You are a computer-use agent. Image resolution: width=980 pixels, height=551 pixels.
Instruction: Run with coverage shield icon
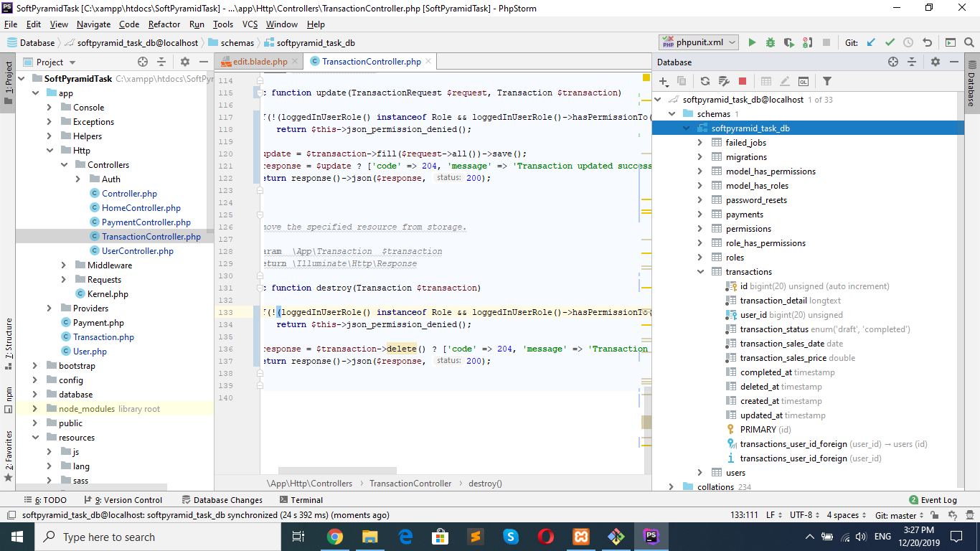click(x=788, y=42)
